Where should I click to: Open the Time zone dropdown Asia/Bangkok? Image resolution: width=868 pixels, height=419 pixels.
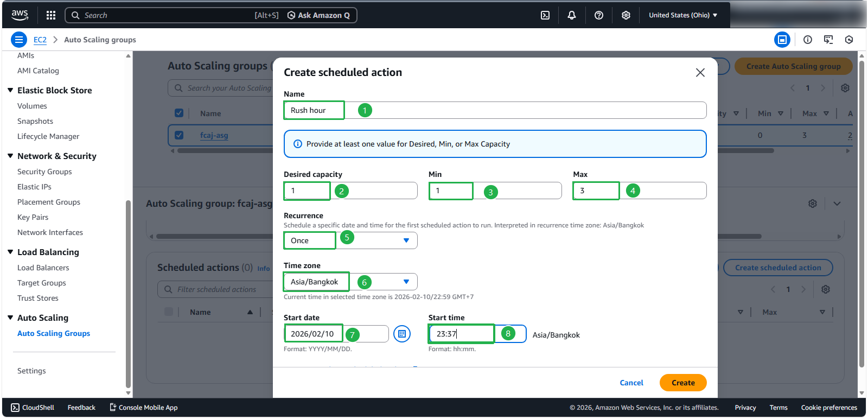tap(350, 282)
